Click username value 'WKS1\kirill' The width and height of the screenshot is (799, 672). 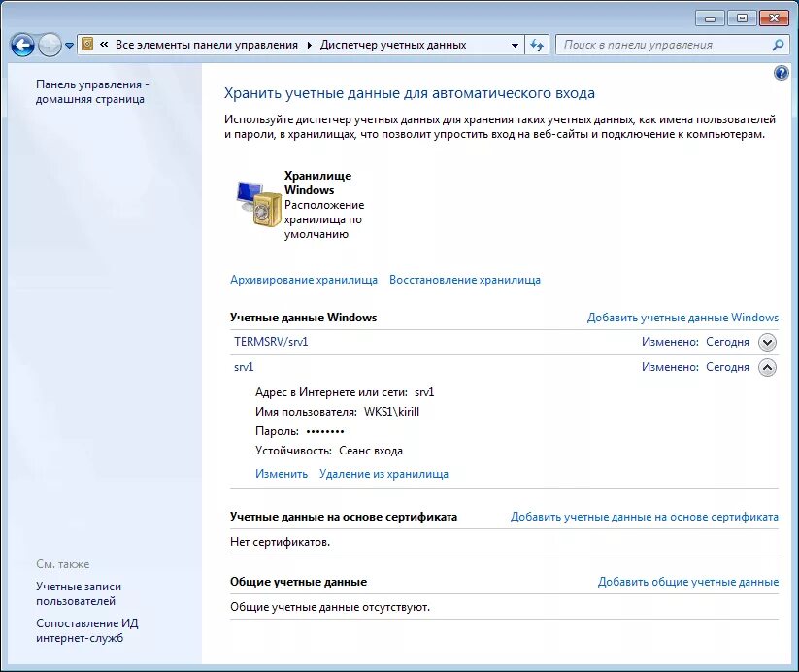click(391, 412)
